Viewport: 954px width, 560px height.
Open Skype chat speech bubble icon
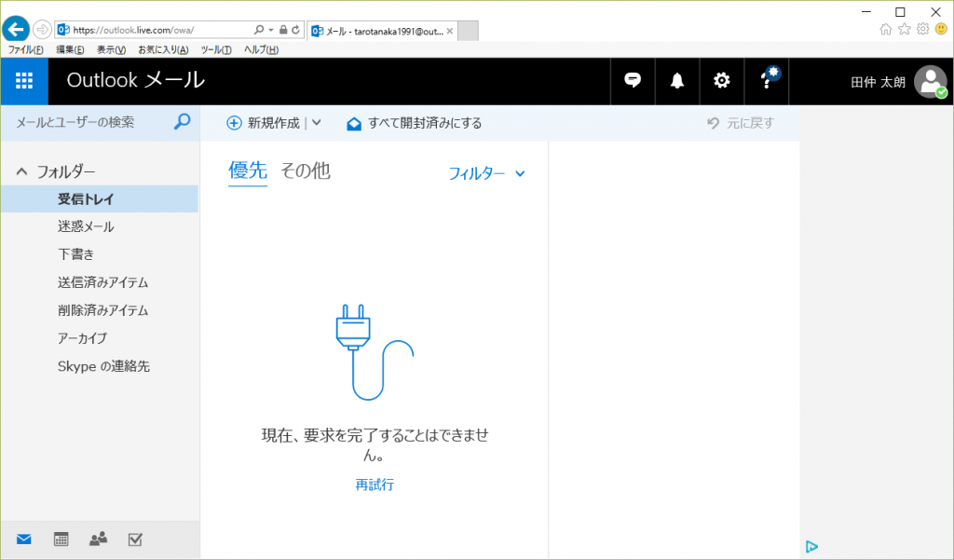633,80
